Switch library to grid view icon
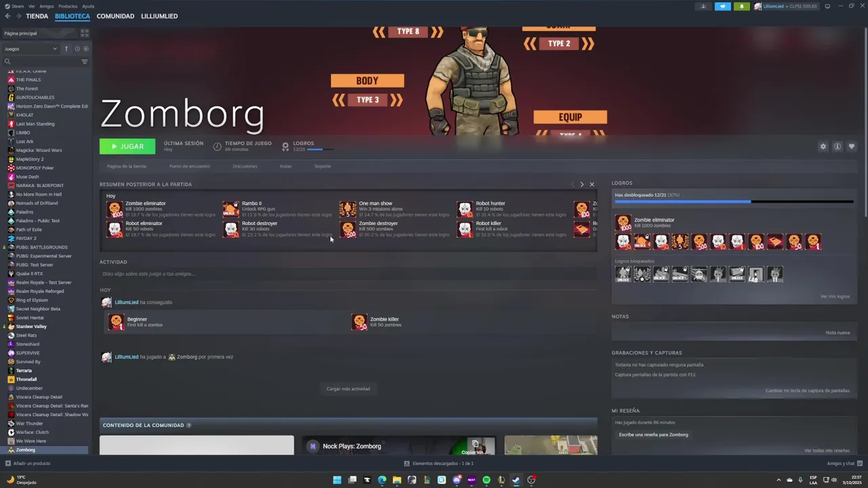Viewport: 868px width, 488px height. 85,33
